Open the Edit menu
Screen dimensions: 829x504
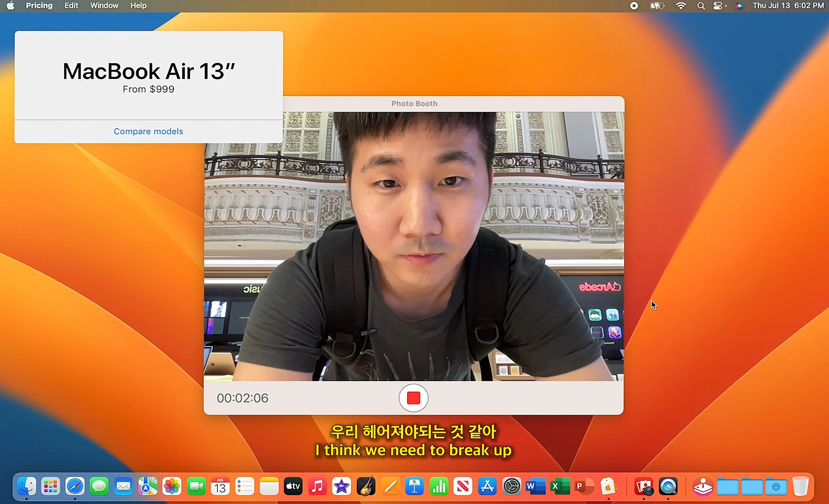(71, 5)
